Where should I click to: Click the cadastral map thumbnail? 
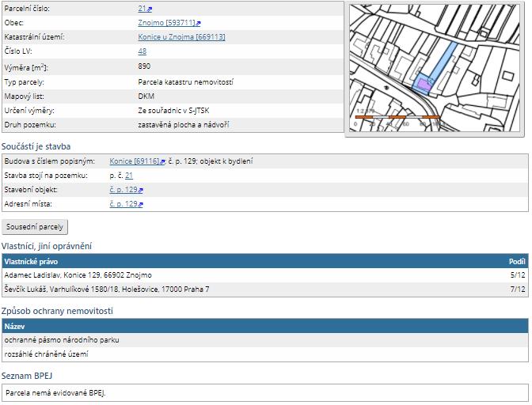[435, 68]
